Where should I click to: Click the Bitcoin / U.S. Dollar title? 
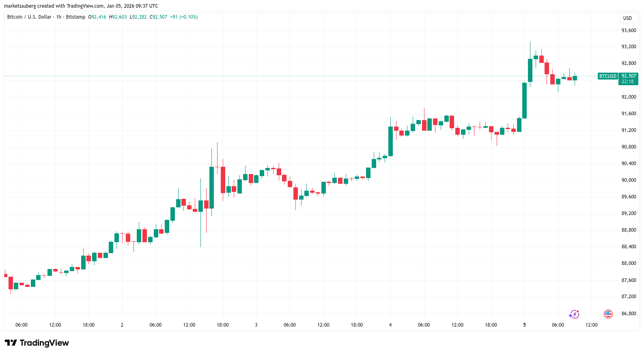tap(29, 17)
